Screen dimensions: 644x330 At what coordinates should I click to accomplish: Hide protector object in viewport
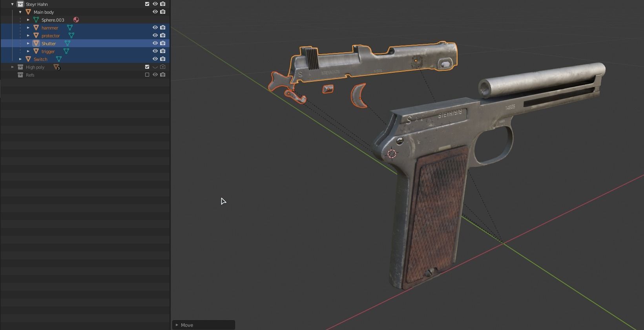(x=155, y=35)
